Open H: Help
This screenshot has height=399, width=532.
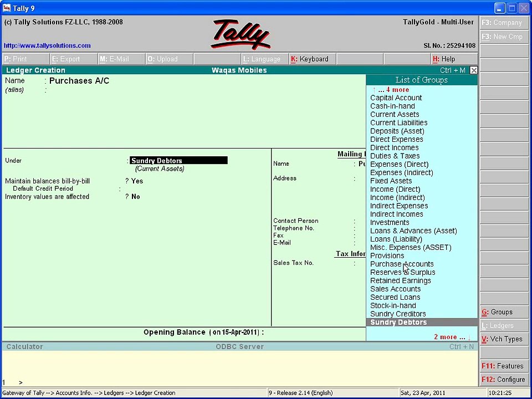(x=454, y=59)
